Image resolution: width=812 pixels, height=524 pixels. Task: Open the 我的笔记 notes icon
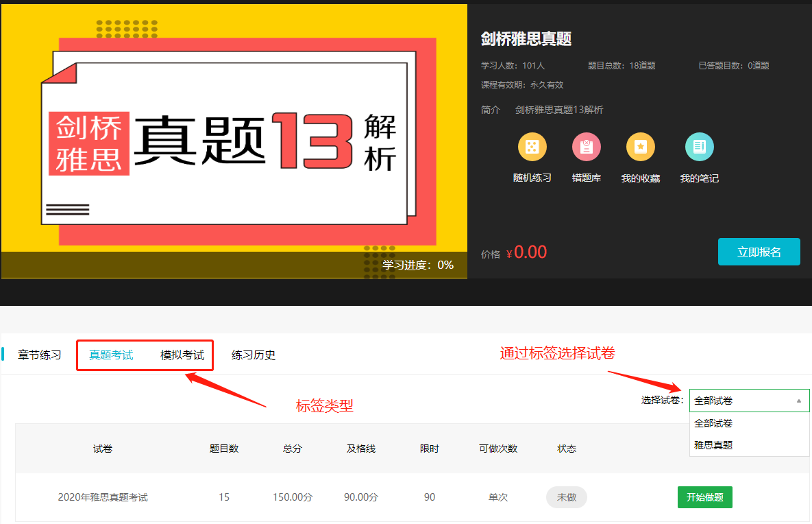click(x=699, y=147)
